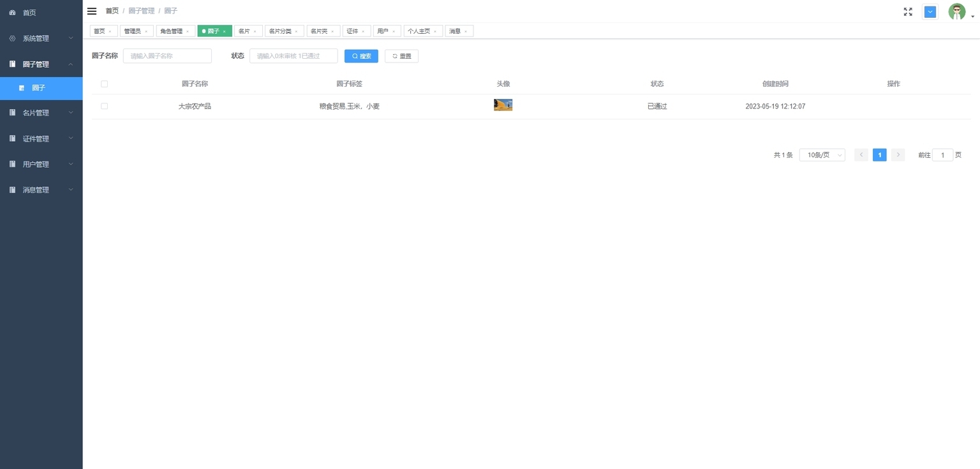
Task: Go to the previous page arrow
Action: (861, 155)
